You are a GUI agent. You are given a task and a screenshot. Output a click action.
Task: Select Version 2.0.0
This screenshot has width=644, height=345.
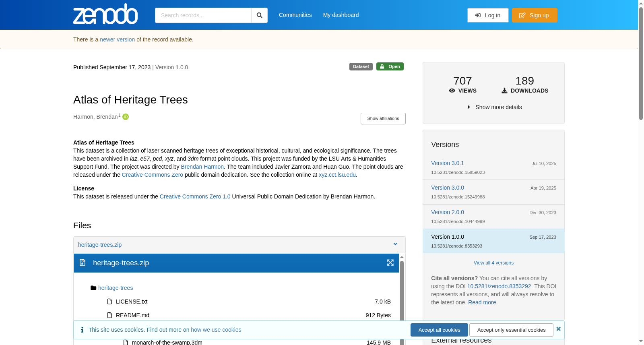click(448, 212)
